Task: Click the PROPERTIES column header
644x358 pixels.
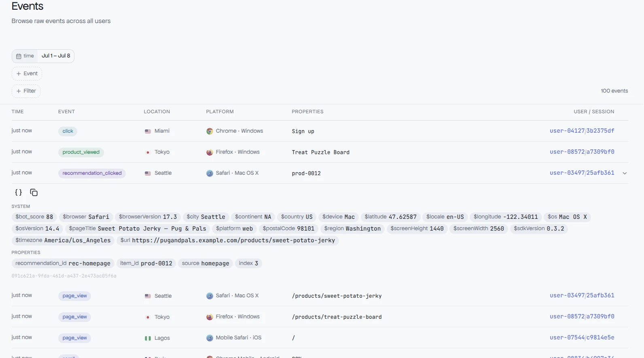Action: coord(307,112)
